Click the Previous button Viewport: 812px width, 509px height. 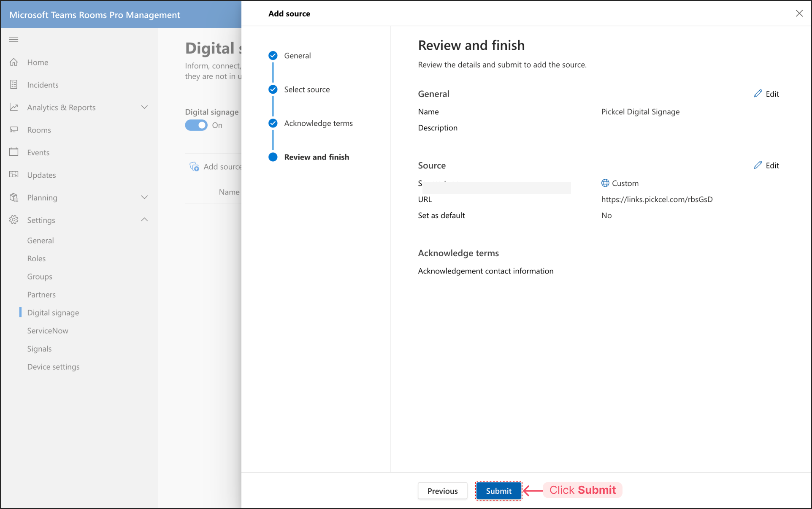pos(442,491)
